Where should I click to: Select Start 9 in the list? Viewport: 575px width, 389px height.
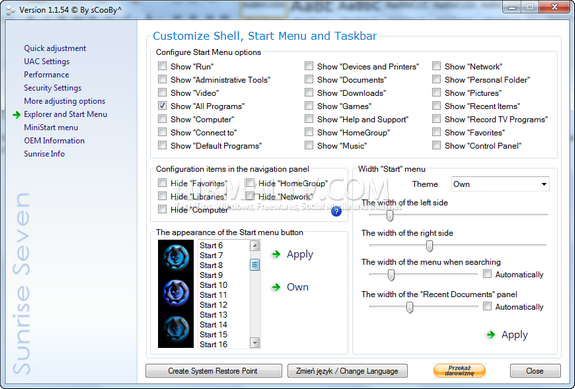211,275
